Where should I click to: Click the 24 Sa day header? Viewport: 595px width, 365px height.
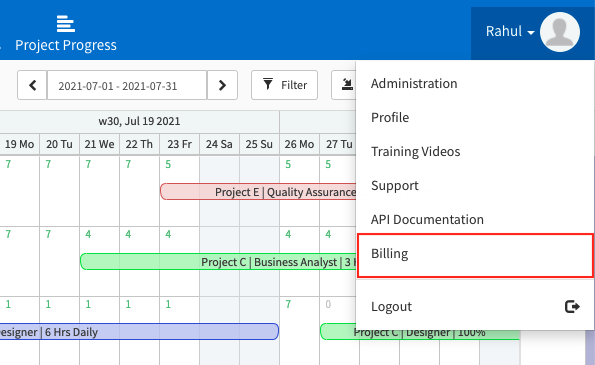[x=219, y=144]
